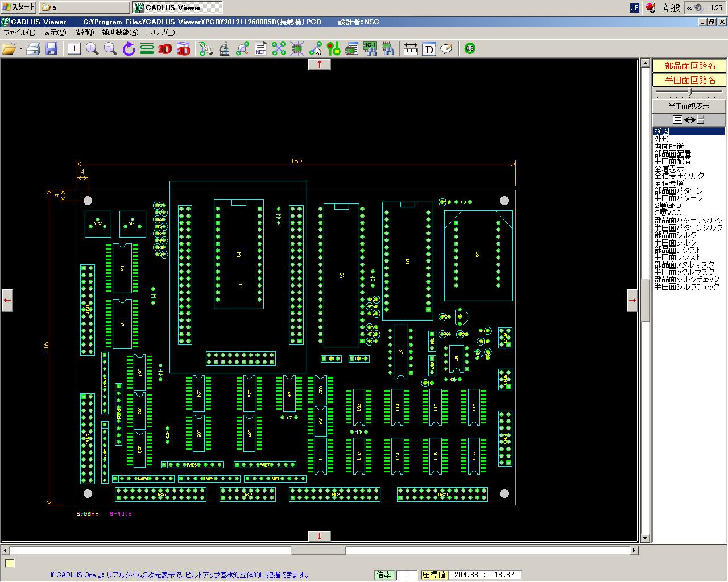This screenshot has height=582, width=728.
Task: Click the layer list switch arrow button
Action: click(689, 119)
